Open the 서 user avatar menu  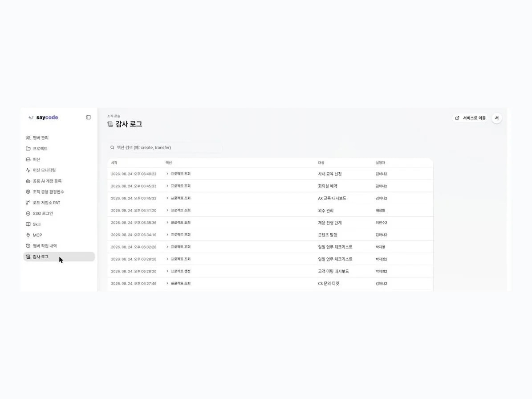(x=497, y=118)
